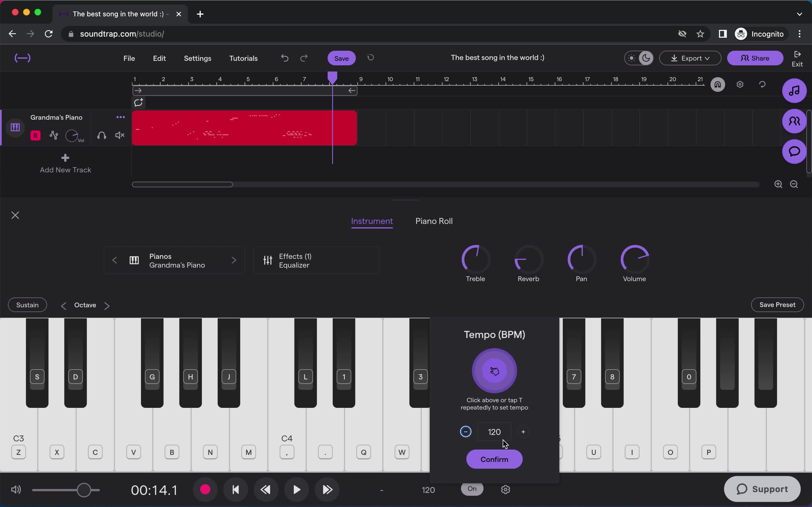Image resolution: width=812 pixels, height=507 pixels.
Task: Navigate to previous instrument with left arrow
Action: click(114, 261)
